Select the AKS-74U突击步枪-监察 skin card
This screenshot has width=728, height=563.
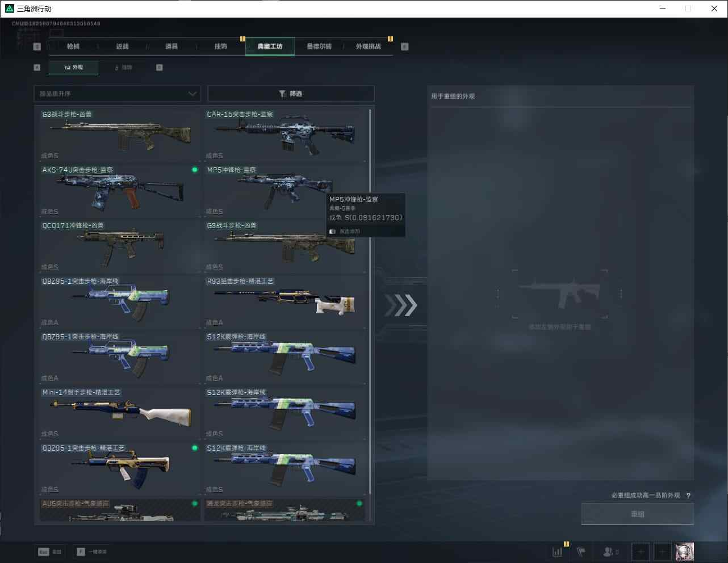pyautogui.click(x=120, y=191)
